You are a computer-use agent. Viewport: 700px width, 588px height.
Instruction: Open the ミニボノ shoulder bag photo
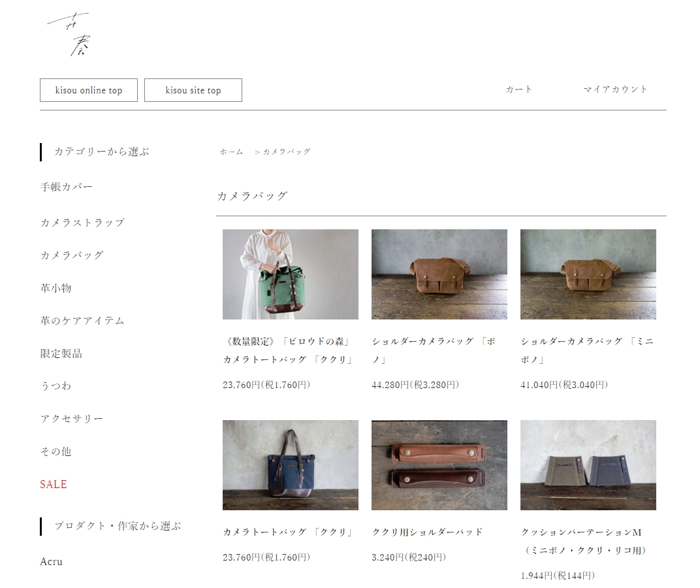(x=588, y=274)
